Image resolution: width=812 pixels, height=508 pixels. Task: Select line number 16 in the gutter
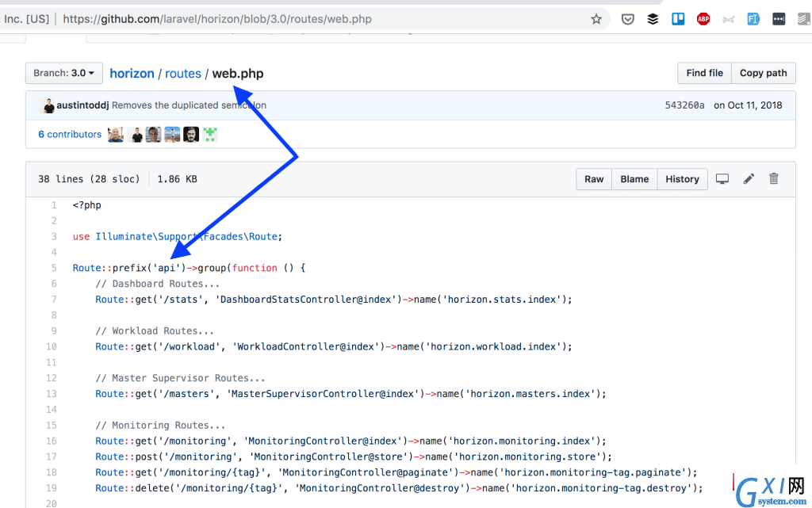(x=52, y=441)
